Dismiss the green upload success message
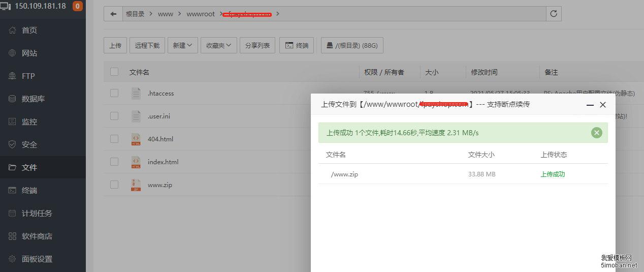Viewport: 644px width, 272px height. pyautogui.click(x=597, y=133)
